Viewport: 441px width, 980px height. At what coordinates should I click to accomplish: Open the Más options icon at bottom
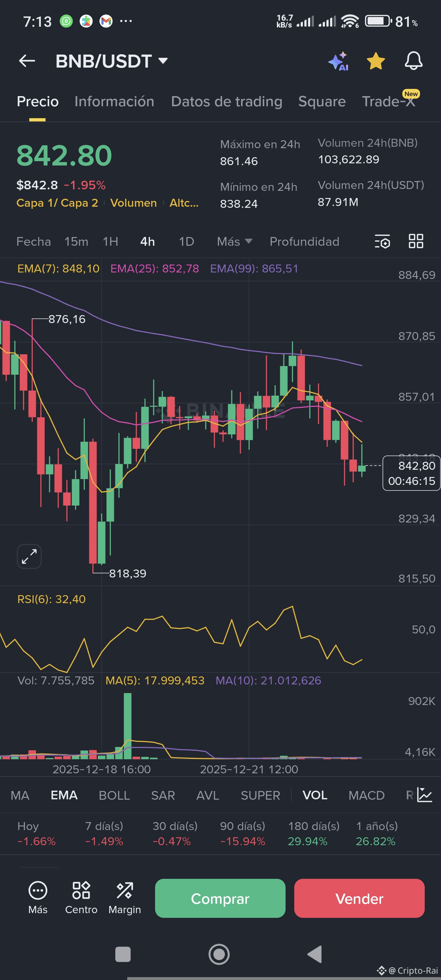tap(38, 898)
